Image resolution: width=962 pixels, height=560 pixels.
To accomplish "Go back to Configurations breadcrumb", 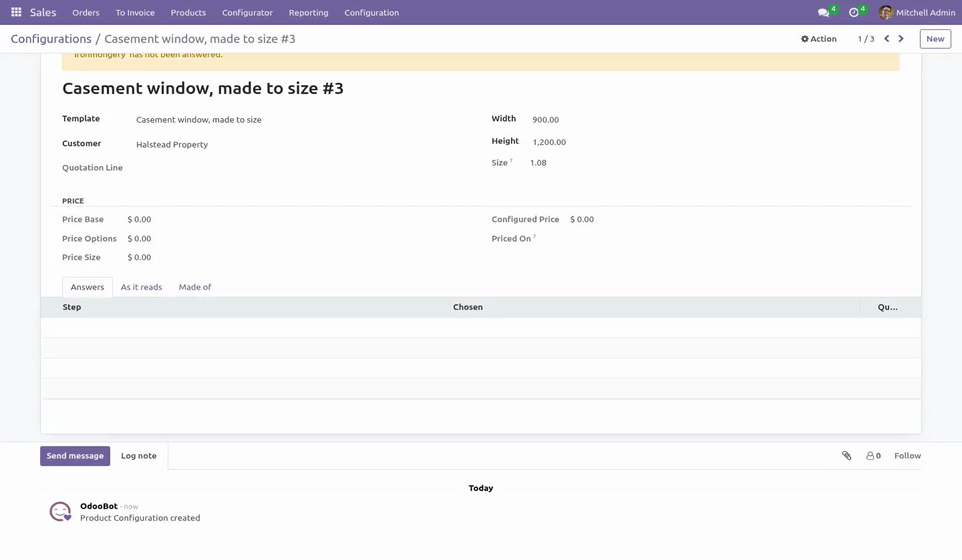I will 51,39.
